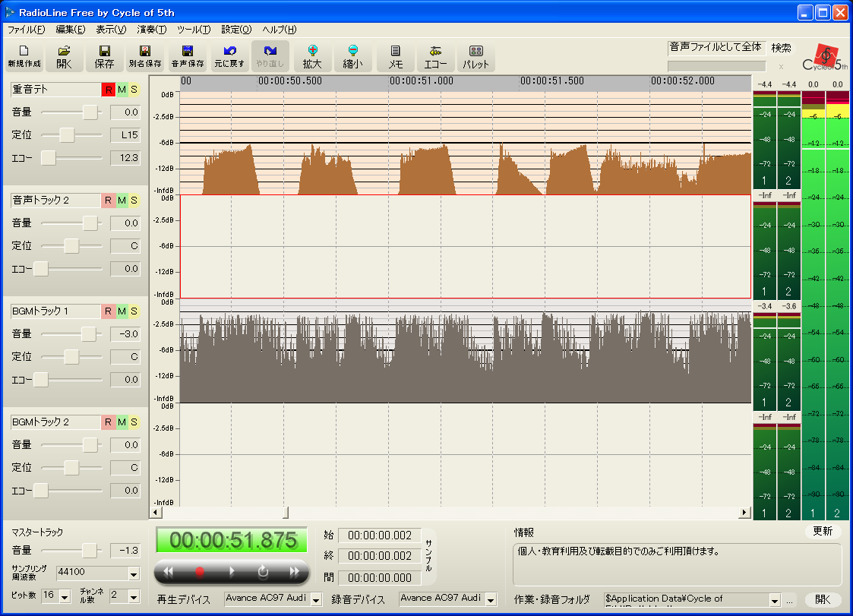This screenshot has height=616, width=853.
Task: Click the timeline horizontal scrollbar left arrow
Action: pyautogui.click(x=156, y=513)
